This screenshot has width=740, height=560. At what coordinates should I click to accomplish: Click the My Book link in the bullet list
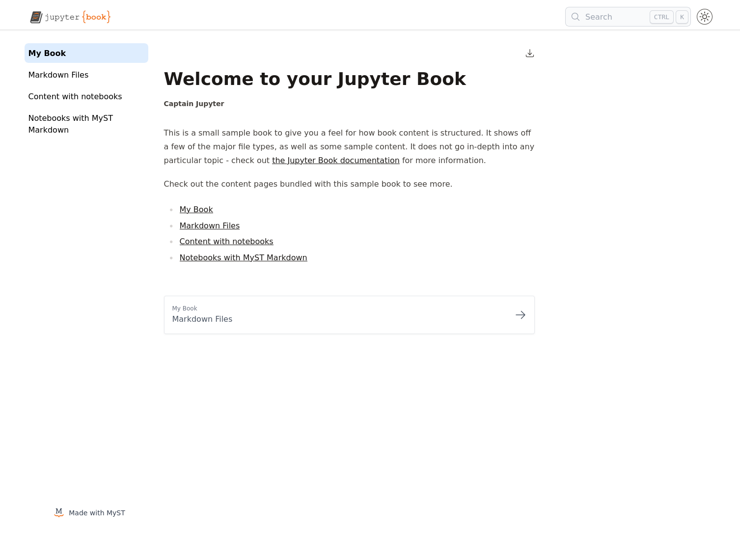point(196,209)
